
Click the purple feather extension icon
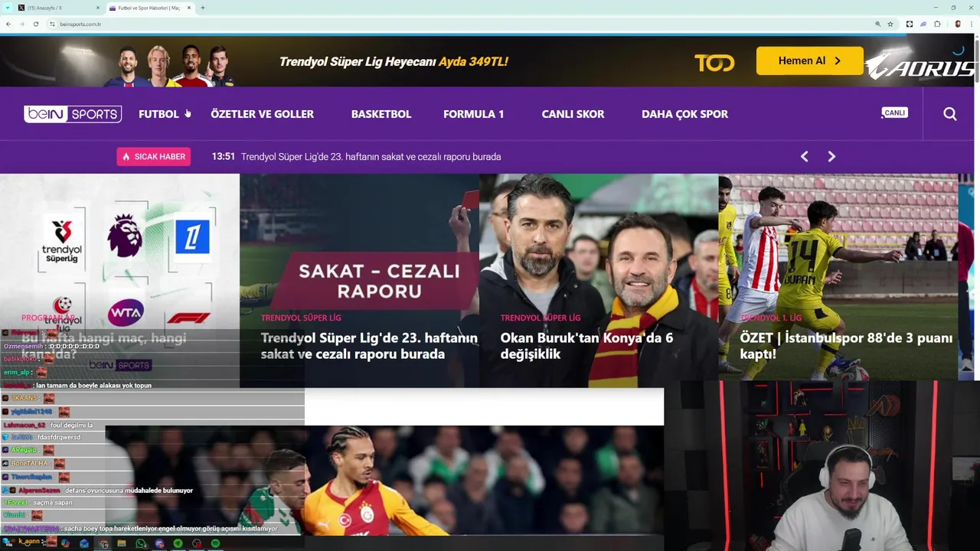coord(923,24)
